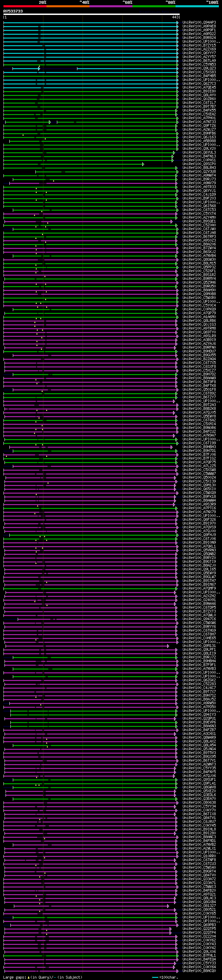The width and height of the screenshot is (222, 980).
Task: Select label UniRef100_Q69PB3
Action: point(199,924)
